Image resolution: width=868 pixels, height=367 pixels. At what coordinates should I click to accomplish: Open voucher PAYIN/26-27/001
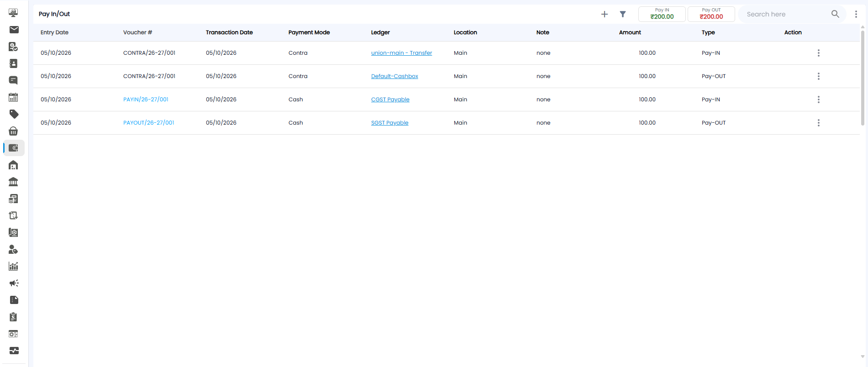tap(146, 100)
